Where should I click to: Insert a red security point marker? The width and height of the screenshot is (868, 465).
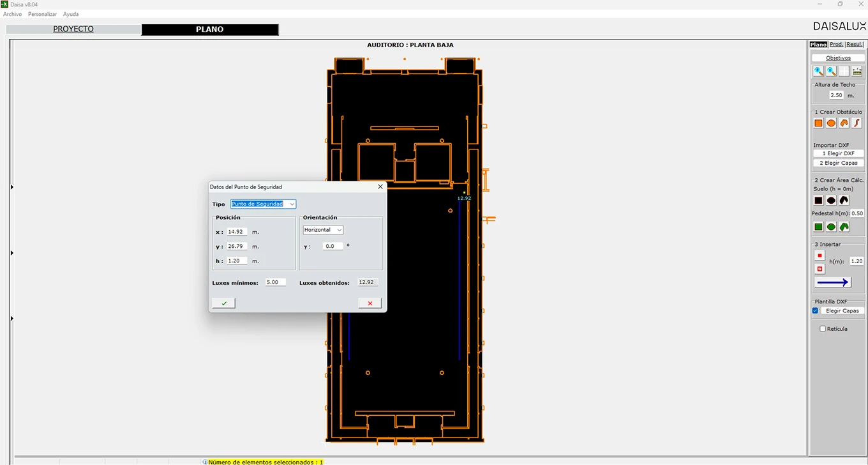(x=820, y=256)
